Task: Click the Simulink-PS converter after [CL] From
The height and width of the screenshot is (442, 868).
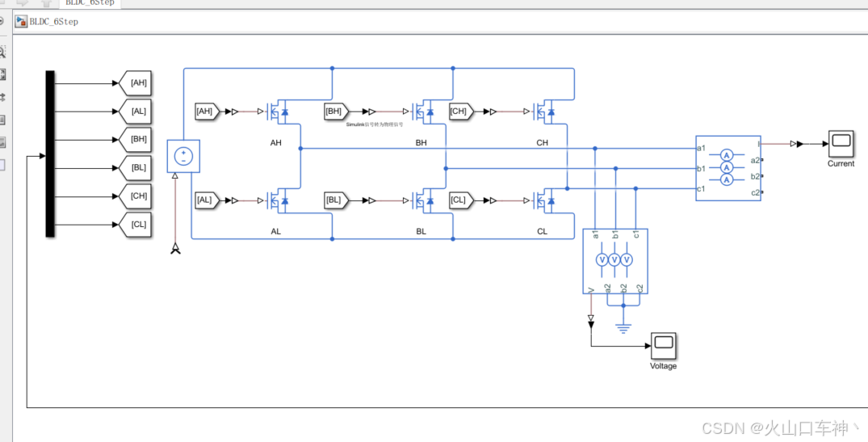Action: [x=493, y=200]
